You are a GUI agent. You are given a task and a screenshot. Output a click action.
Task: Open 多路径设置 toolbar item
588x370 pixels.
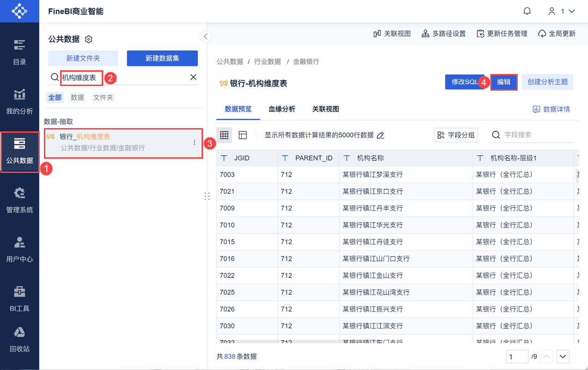coord(444,34)
